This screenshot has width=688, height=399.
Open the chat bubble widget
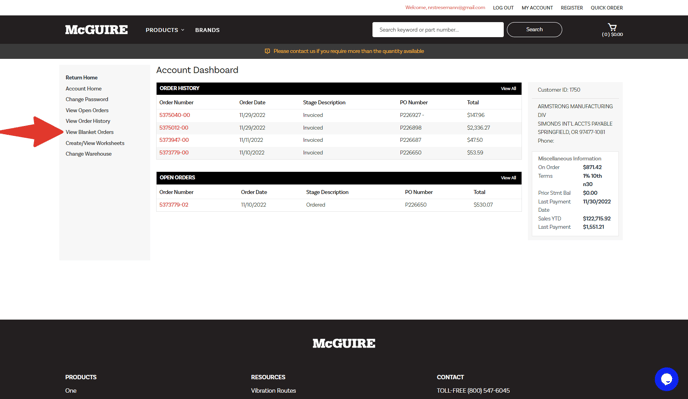(666, 379)
